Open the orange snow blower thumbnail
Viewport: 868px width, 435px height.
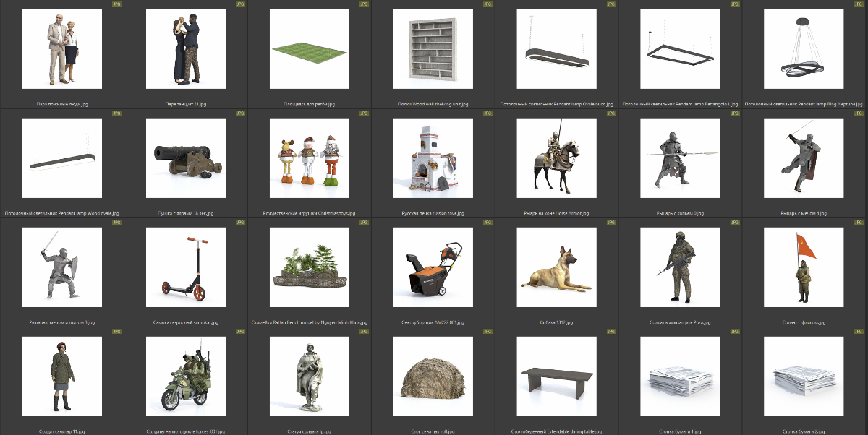[433, 267]
